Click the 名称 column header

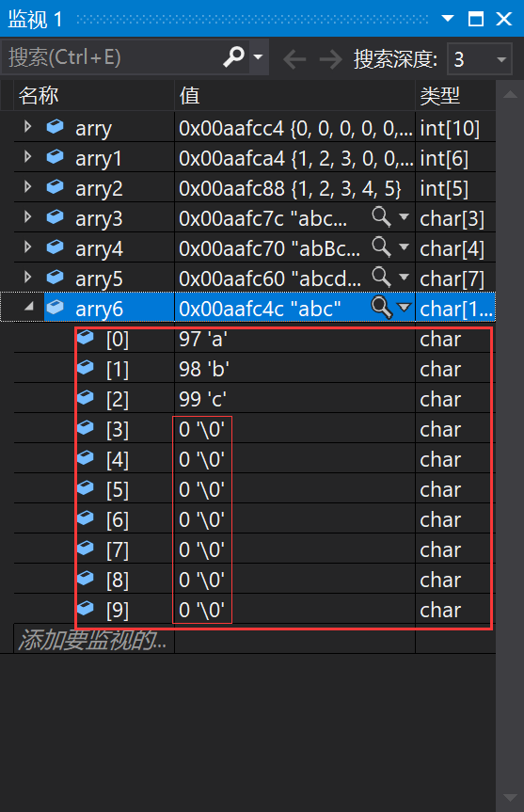94,96
